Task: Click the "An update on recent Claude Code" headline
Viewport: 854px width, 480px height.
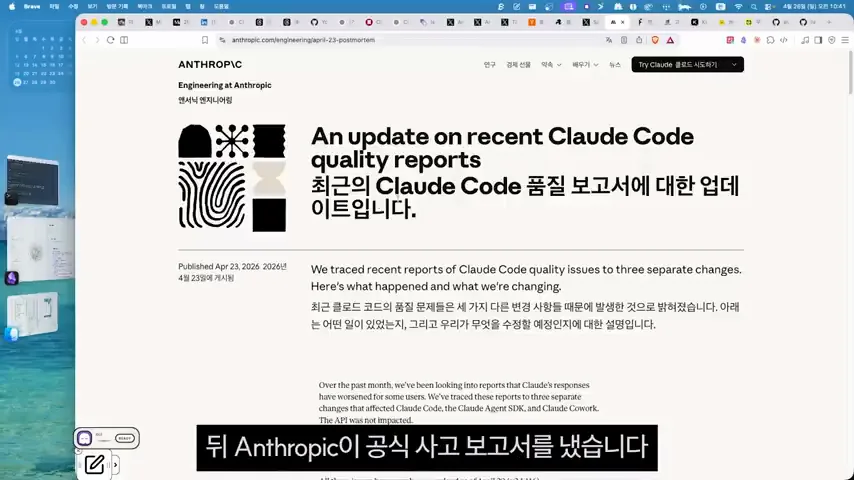Action: [x=502, y=148]
